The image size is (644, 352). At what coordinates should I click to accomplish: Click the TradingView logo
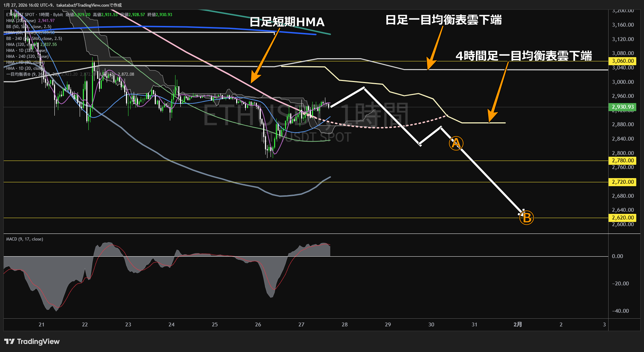32,341
